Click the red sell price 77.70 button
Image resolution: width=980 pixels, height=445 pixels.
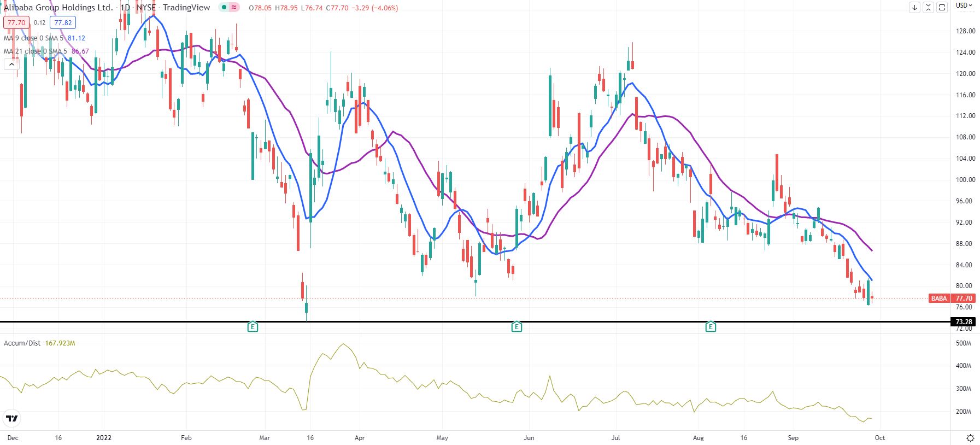click(16, 22)
